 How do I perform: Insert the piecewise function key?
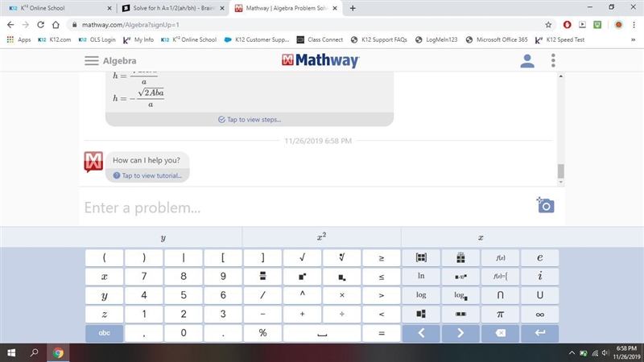(x=500, y=276)
